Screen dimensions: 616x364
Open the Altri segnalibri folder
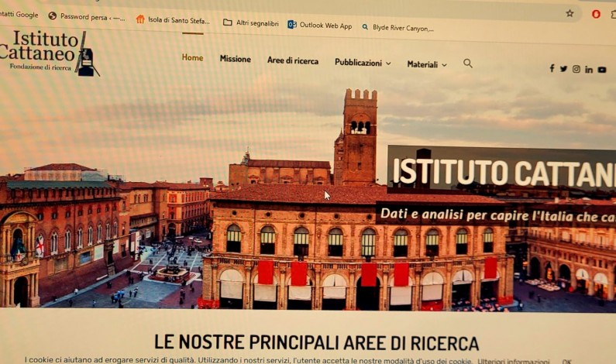(x=250, y=23)
